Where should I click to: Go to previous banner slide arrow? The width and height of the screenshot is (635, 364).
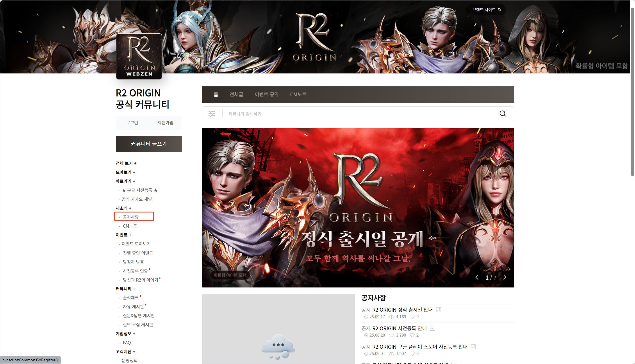[477, 278]
